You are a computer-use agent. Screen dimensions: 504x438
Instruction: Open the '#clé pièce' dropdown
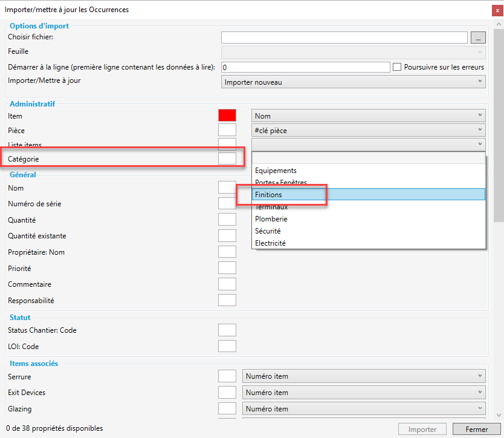point(368,130)
